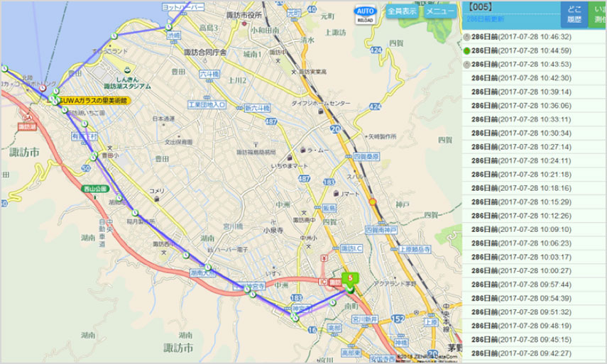Viewport: 607px width, 364px height.
Task: Select history entry 2017-07-28 09:42:27
Action: pyautogui.click(x=534, y=353)
